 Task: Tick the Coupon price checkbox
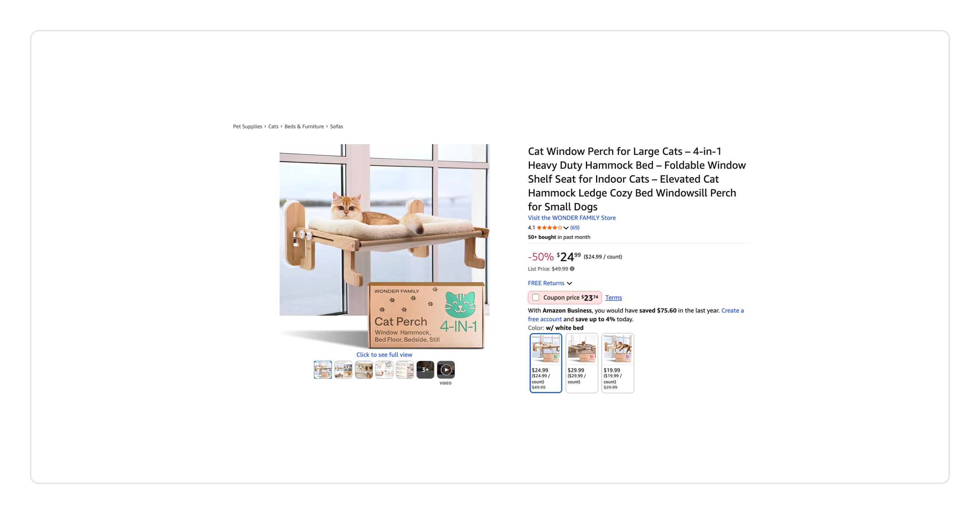535,297
